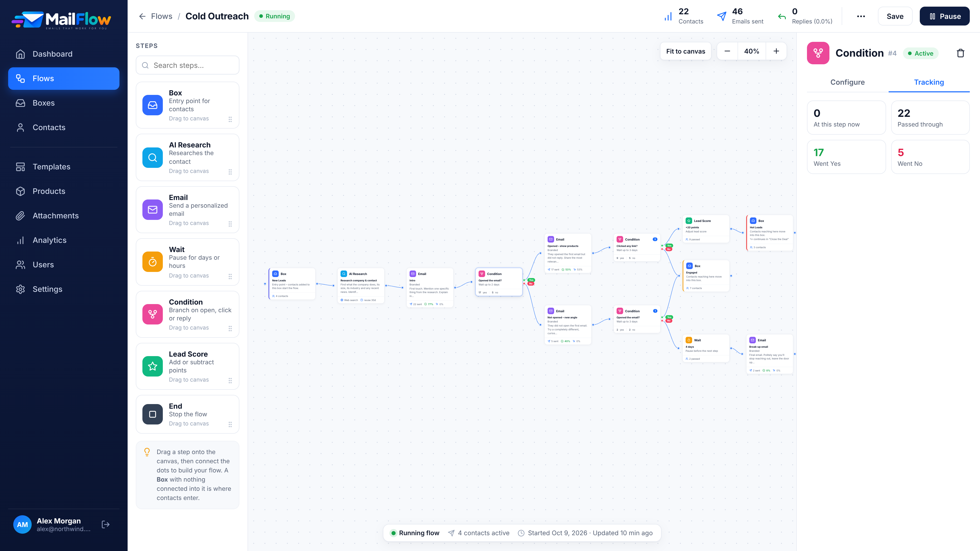This screenshot has height=551, width=980.
Task: Open the Products section
Action: coord(64,191)
